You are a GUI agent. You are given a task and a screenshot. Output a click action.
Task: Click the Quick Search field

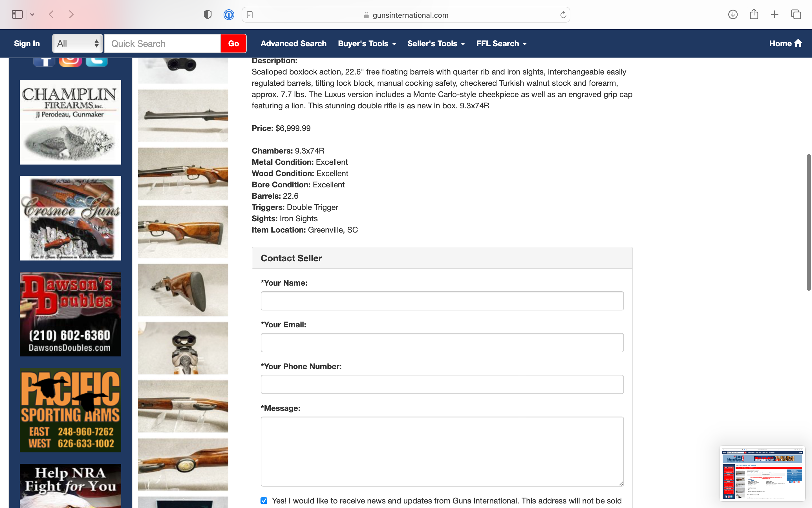(x=162, y=44)
